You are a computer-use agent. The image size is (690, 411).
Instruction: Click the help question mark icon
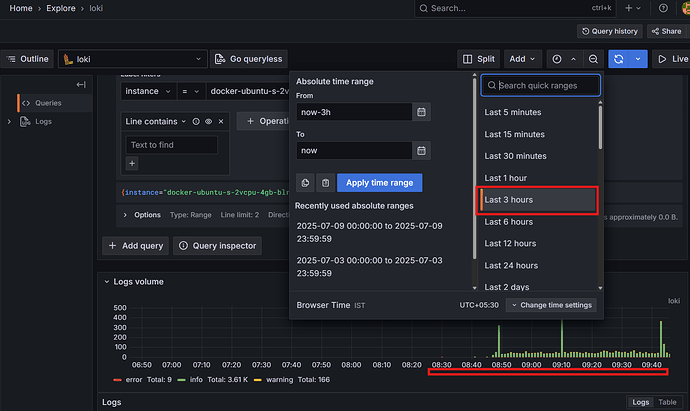tap(663, 8)
